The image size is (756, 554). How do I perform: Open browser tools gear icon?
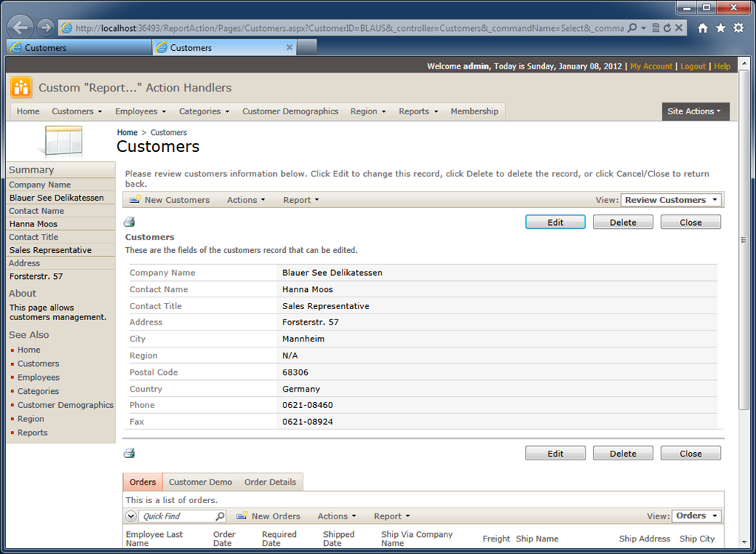[x=738, y=28]
